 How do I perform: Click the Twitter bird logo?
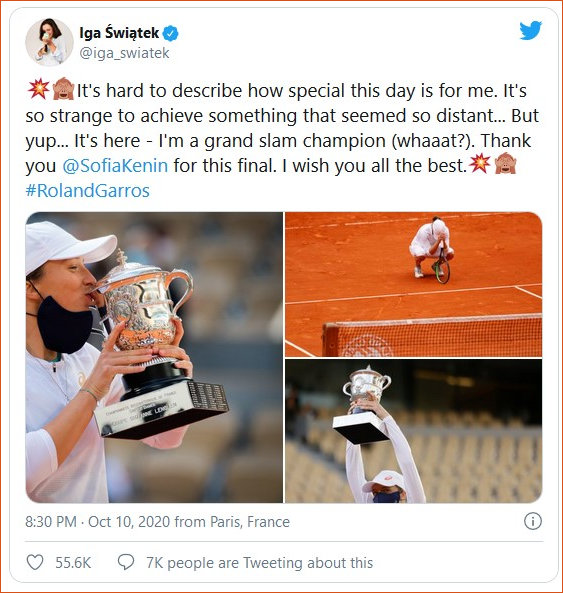coord(530,30)
